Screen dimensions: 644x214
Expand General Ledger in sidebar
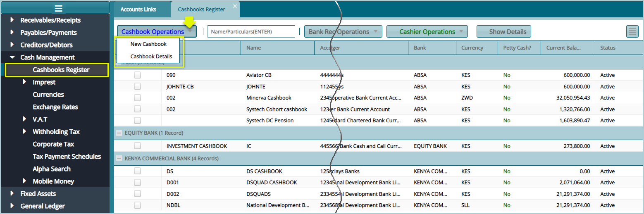coord(12,206)
